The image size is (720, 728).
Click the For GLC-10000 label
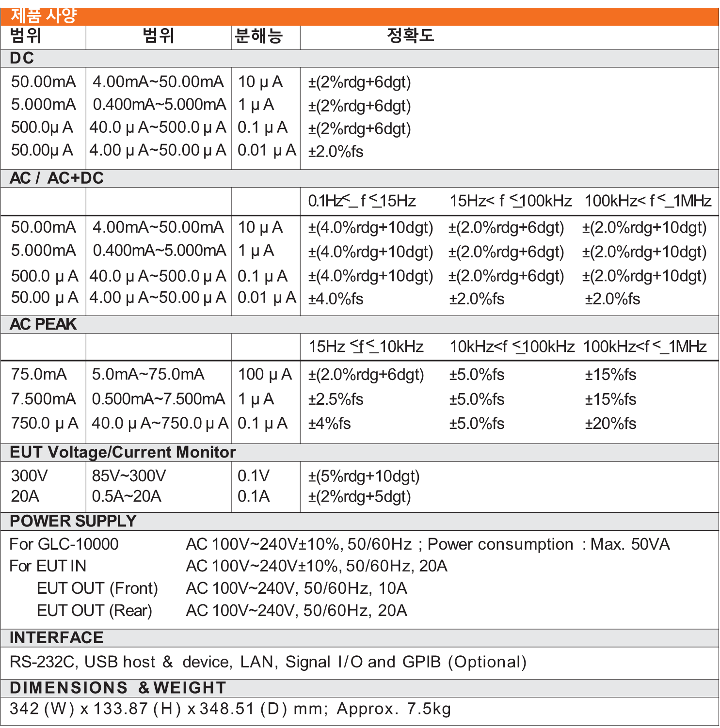[x=64, y=544]
